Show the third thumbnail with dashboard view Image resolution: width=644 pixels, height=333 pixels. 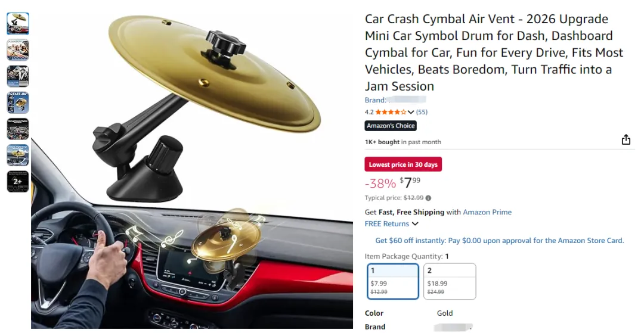pos(18,76)
